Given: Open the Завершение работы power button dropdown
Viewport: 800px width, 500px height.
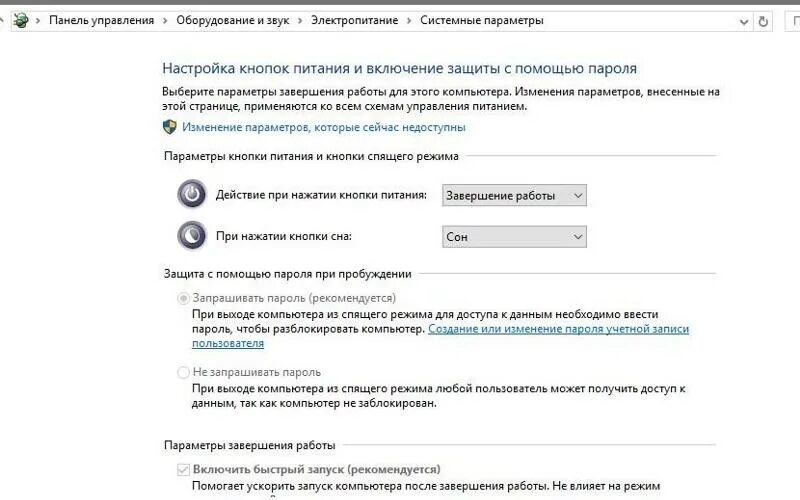Looking at the screenshot, I should tap(514, 195).
